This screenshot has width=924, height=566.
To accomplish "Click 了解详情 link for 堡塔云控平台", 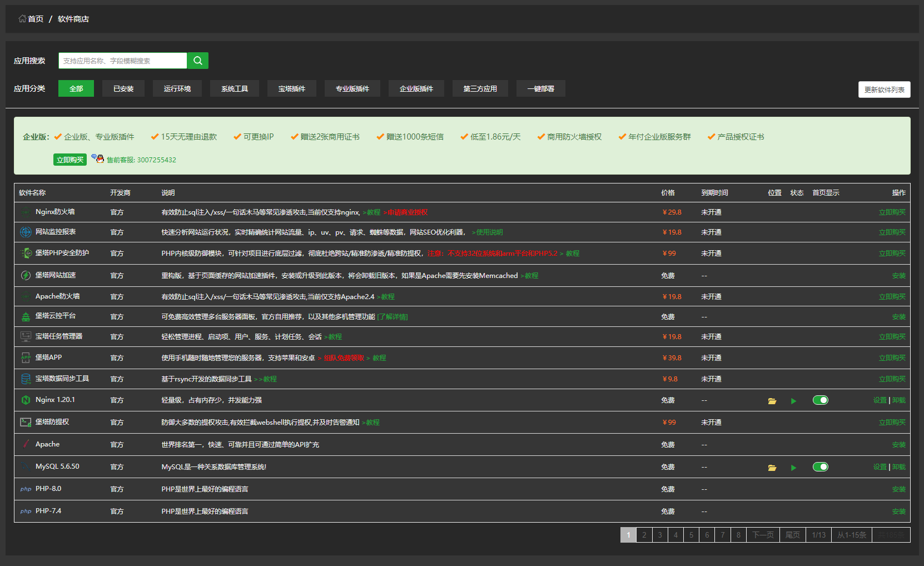I will (393, 317).
